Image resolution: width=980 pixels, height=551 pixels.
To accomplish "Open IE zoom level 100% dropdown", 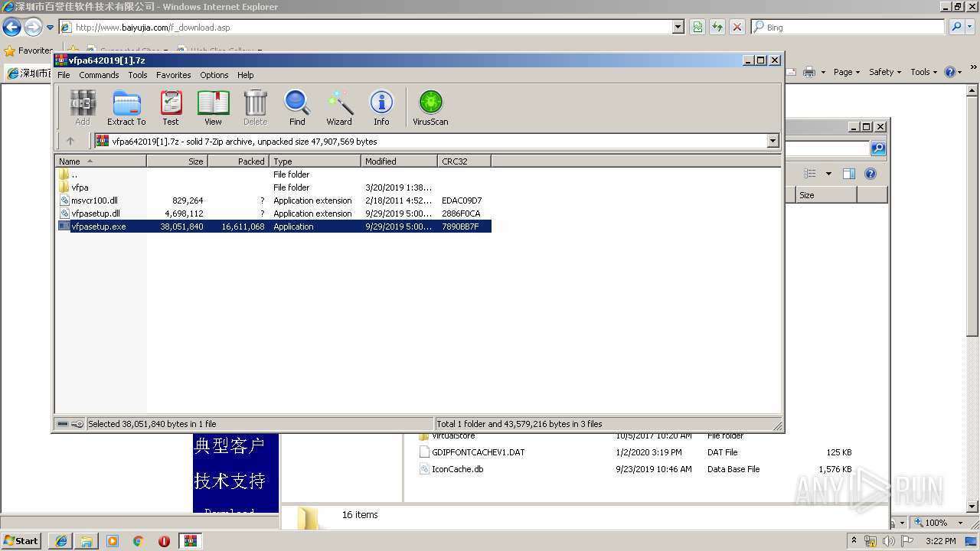I will point(960,523).
